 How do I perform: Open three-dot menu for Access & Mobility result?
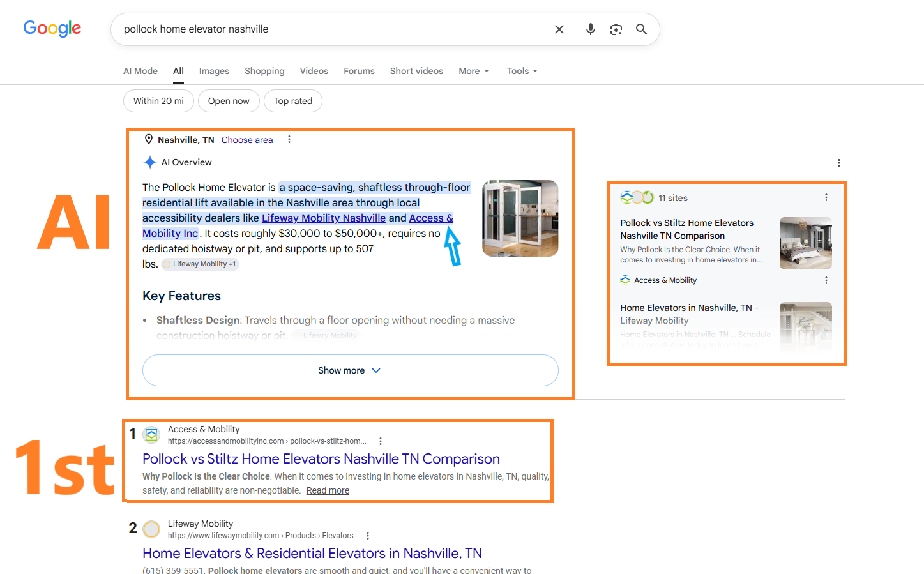(381, 441)
